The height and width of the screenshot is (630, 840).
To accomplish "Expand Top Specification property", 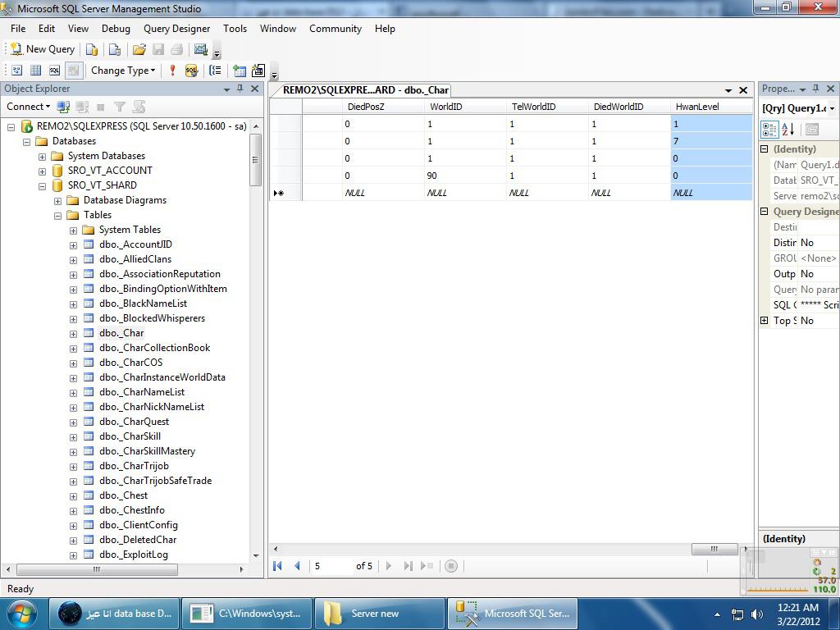I will 765,321.
